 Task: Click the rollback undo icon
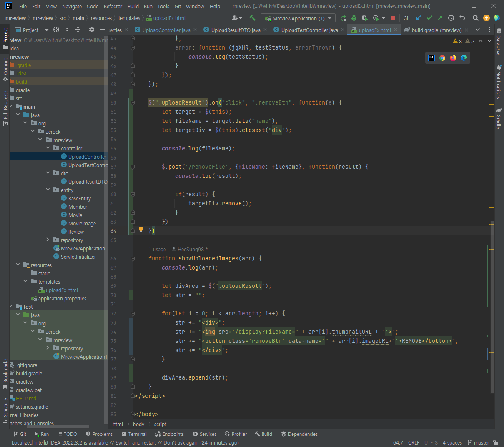click(x=462, y=18)
